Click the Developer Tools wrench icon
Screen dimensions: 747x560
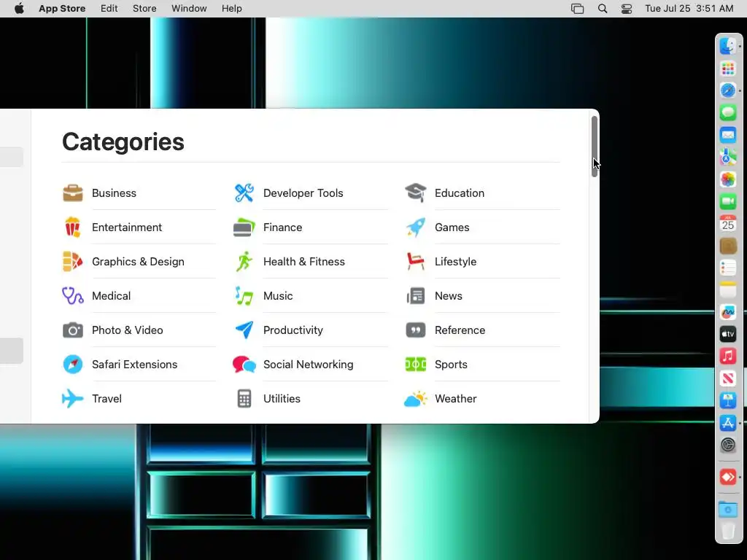244,192
